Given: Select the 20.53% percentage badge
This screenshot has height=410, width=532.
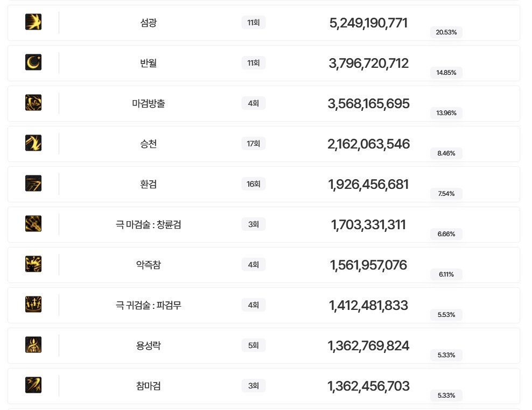Looking at the screenshot, I should point(446,32).
